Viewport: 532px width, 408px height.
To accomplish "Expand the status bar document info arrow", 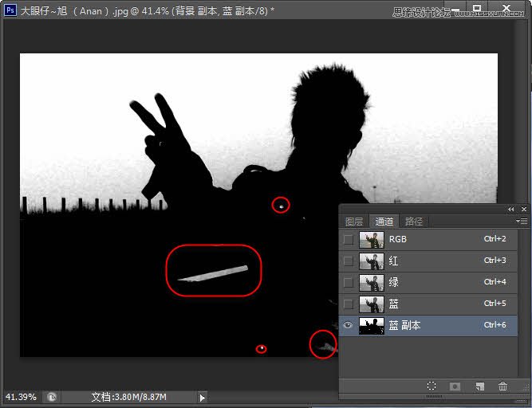I will [x=203, y=397].
